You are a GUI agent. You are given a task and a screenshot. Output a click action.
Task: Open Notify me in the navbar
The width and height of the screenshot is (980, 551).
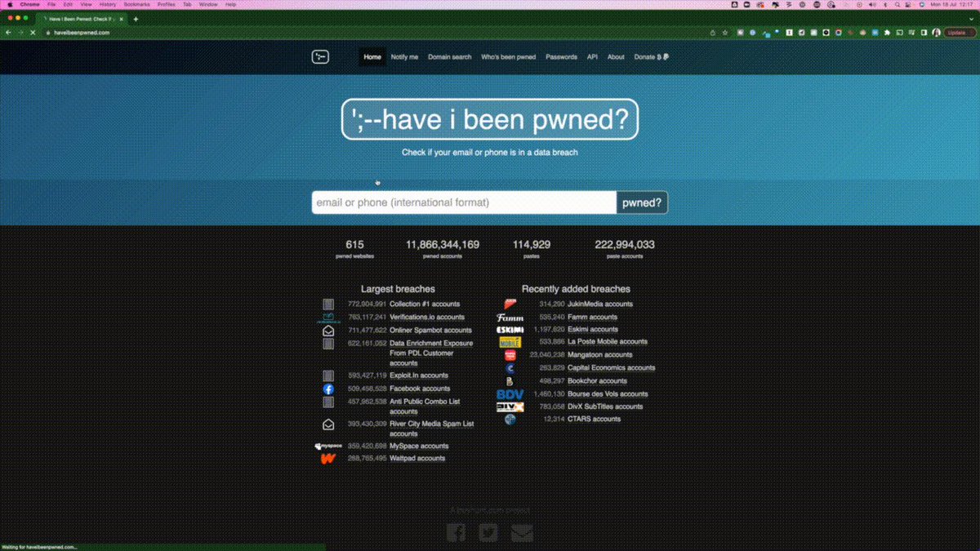click(404, 57)
